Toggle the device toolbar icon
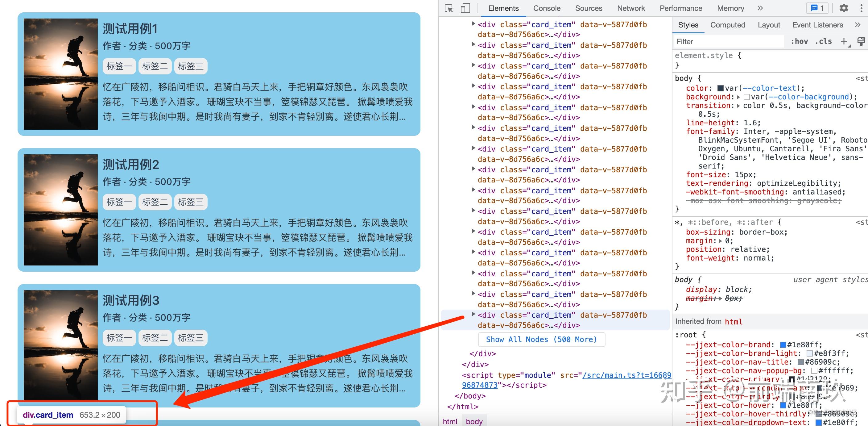Viewport: 868px width, 426px height. [465, 8]
